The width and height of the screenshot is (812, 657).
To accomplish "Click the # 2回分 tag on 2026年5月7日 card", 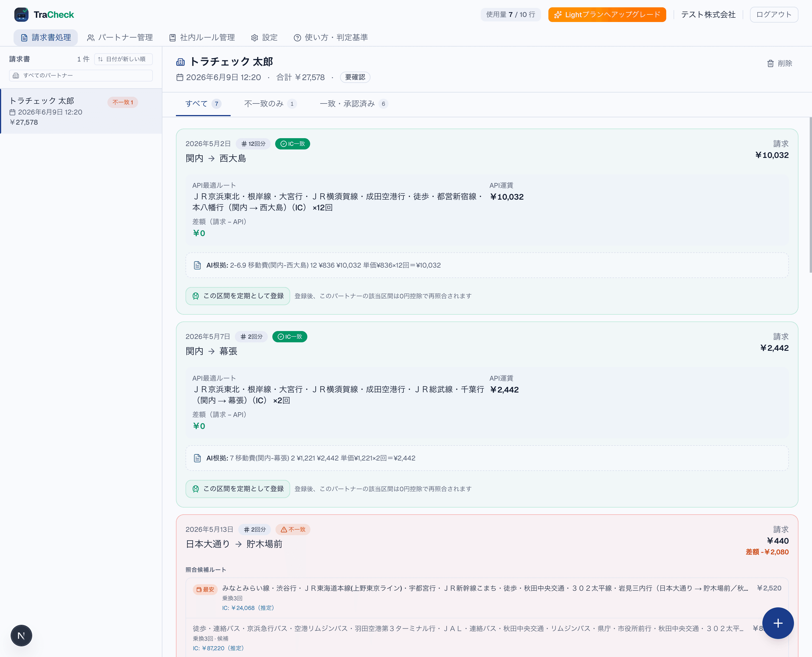I will tap(251, 336).
